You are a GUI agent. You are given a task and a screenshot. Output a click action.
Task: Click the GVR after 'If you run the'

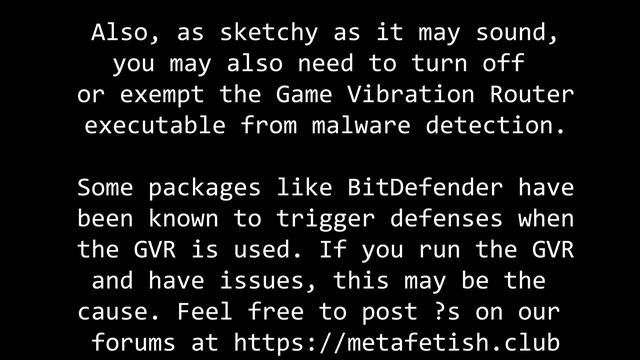(553, 249)
